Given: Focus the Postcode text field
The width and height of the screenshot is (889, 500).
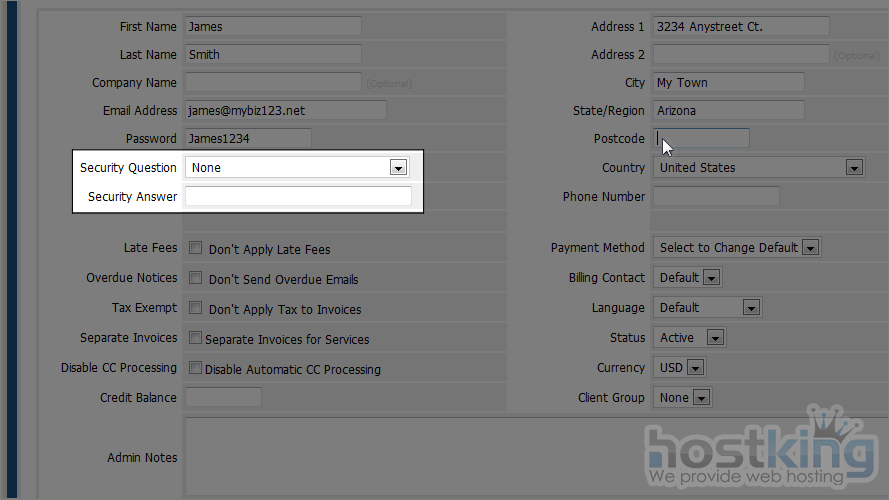Looking at the screenshot, I should 702,139.
